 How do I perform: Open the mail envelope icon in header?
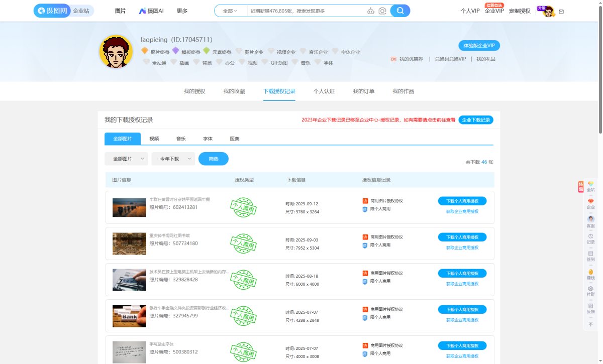561,12
